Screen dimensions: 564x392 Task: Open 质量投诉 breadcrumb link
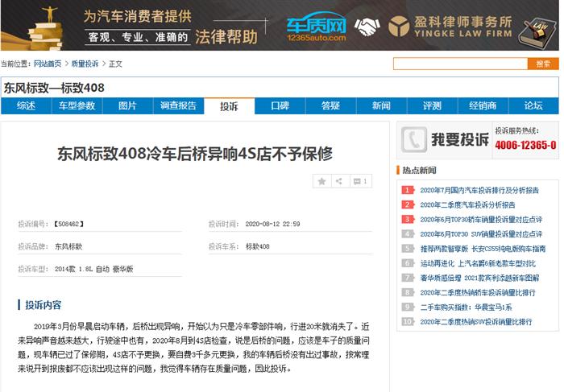click(85, 64)
